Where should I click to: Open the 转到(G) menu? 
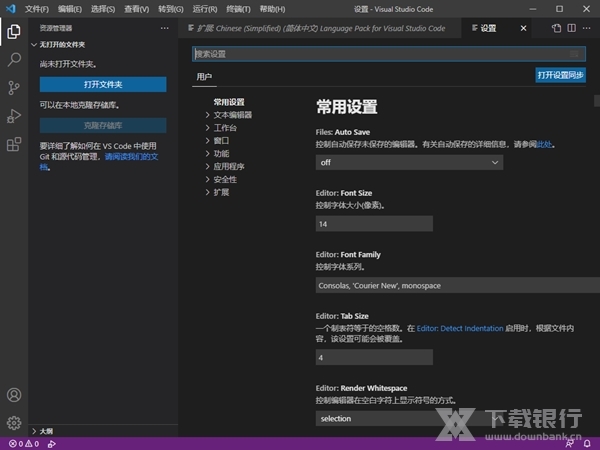point(171,9)
